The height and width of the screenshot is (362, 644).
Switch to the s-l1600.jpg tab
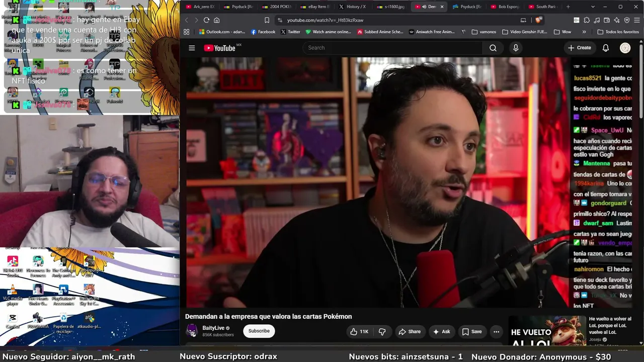click(x=390, y=7)
